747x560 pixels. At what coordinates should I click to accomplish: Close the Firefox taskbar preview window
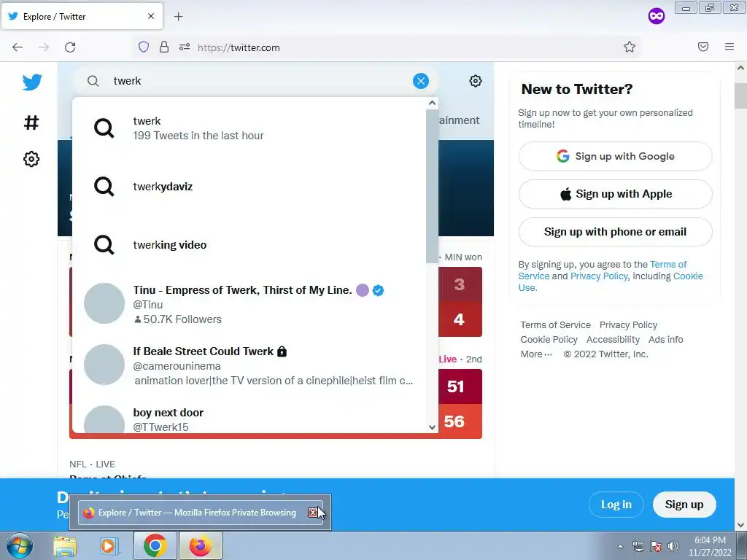pos(312,513)
